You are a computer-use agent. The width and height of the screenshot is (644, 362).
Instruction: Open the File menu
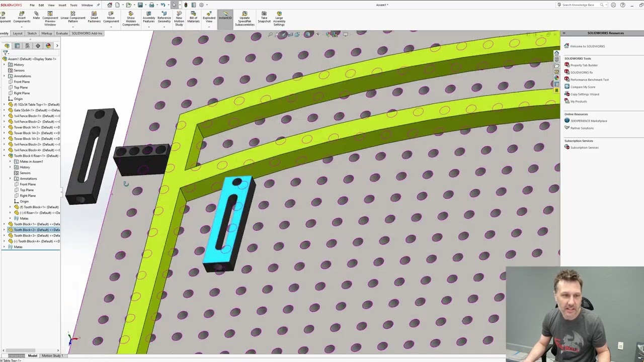(x=32, y=5)
